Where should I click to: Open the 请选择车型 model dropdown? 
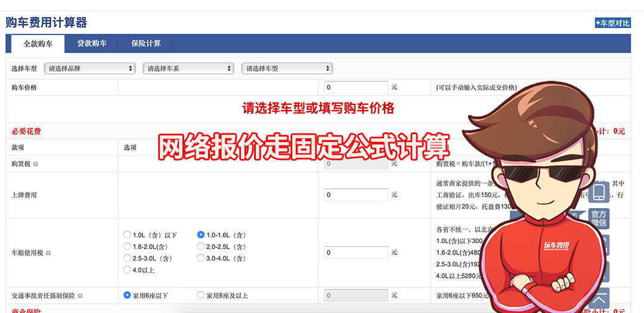[287, 69]
